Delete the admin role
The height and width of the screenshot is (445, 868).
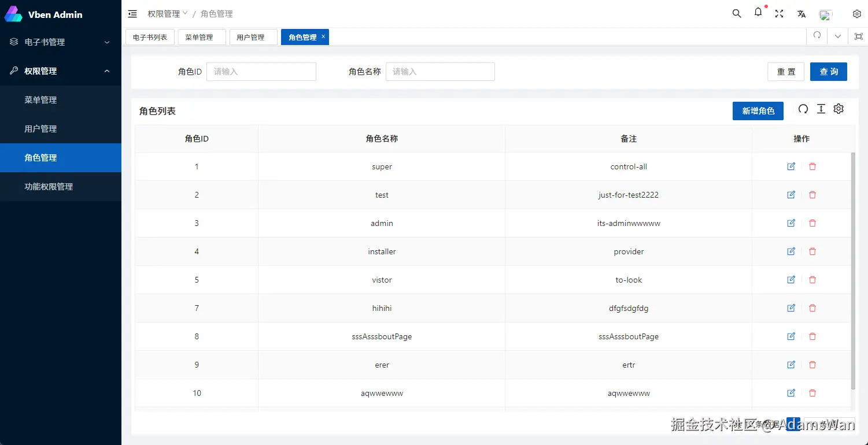812,223
